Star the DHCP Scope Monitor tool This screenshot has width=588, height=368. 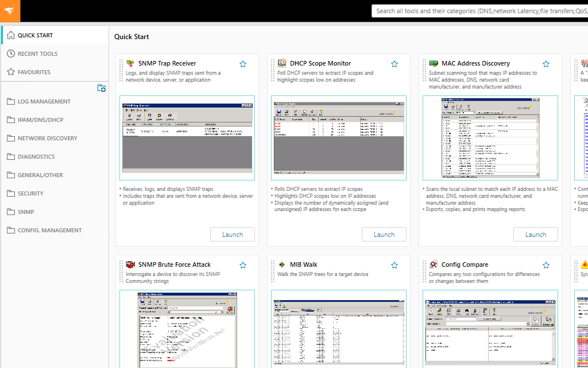[394, 64]
